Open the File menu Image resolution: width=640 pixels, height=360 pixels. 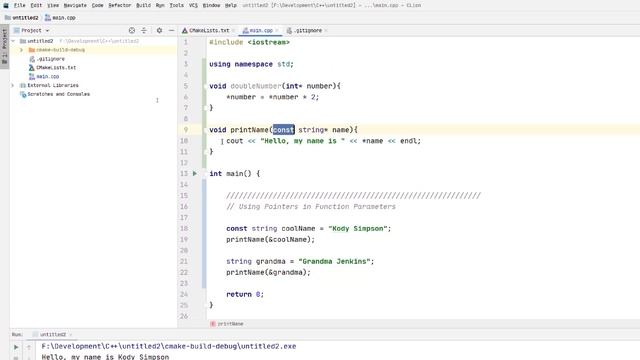pos(19,5)
